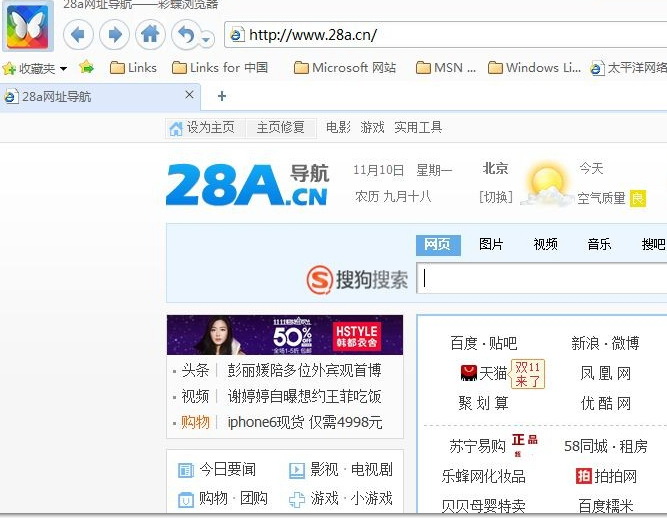Open 影视 · 电视剧 category

point(340,470)
